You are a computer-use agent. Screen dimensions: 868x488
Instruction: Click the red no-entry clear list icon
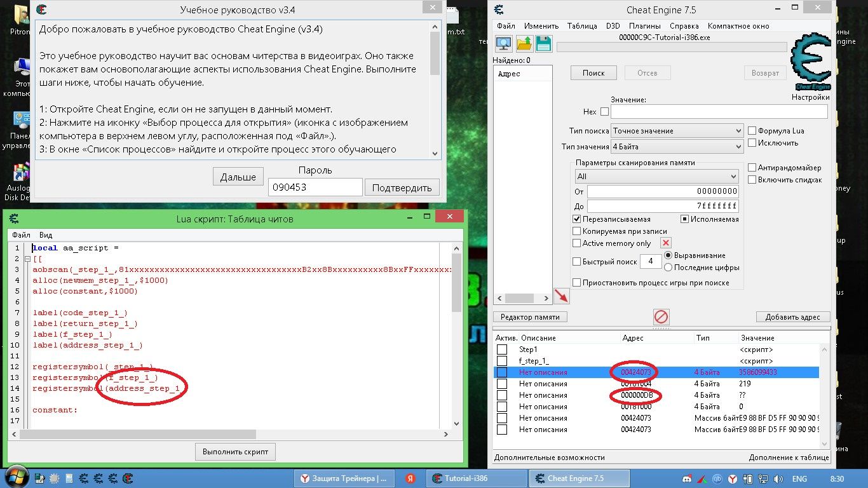[661, 316]
